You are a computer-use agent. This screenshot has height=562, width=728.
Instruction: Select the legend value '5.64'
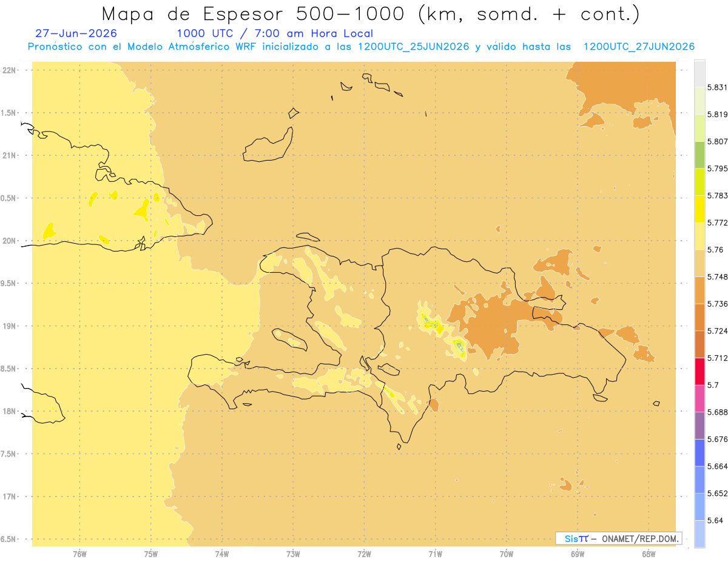(x=715, y=520)
